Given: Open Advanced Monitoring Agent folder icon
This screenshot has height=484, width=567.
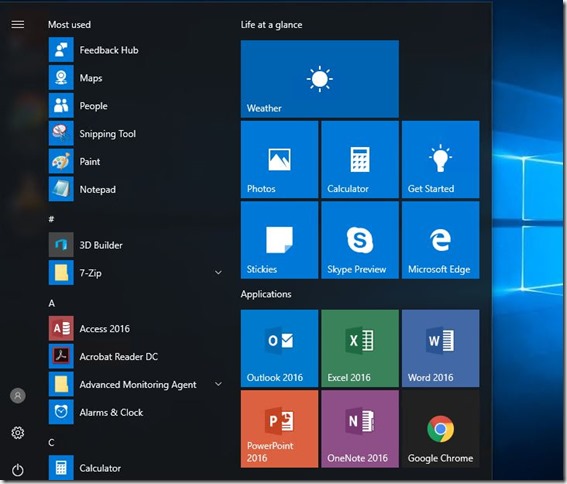Looking at the screenshot, I should [x=61, y=384].
